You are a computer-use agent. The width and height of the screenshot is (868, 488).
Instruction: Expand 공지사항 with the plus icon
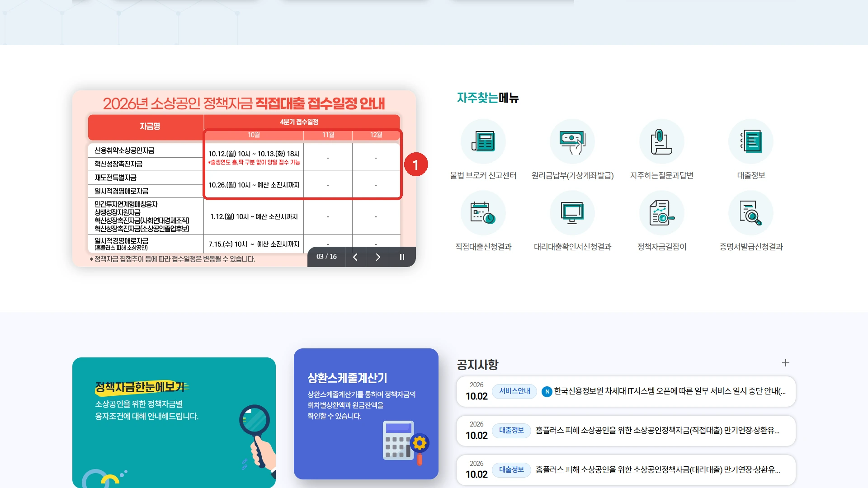pyautogui.click(x=786, y=363)
